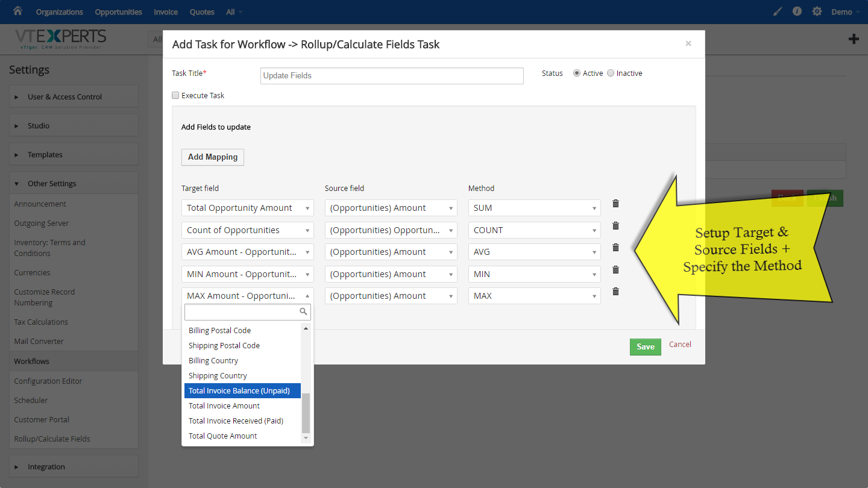Click the dropdown list scroll-down arrow

click(x=306, y=438)
